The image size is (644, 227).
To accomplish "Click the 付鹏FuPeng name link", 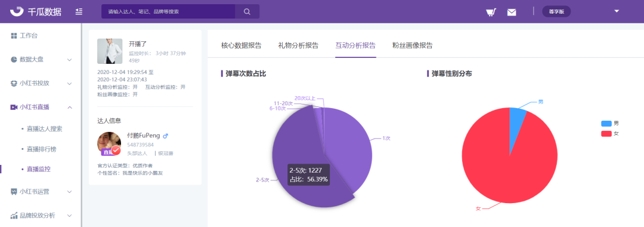I will tap(144, 136).
